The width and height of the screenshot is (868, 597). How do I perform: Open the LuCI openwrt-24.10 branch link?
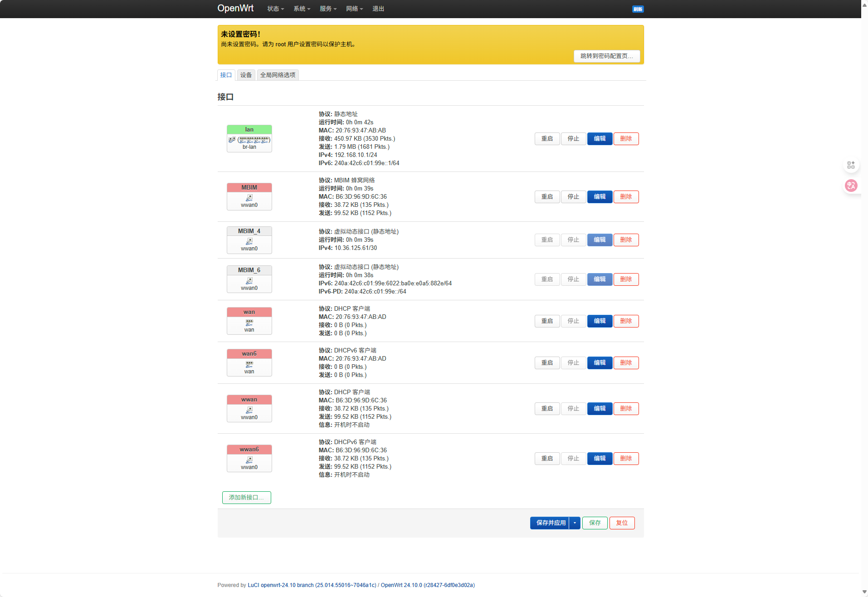coord(312,585)
